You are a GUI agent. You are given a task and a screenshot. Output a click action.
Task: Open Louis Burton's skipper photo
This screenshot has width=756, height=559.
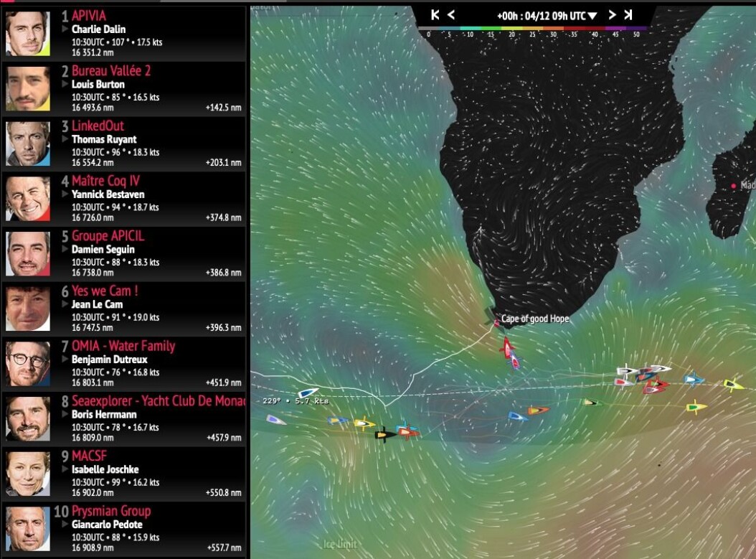27,88
